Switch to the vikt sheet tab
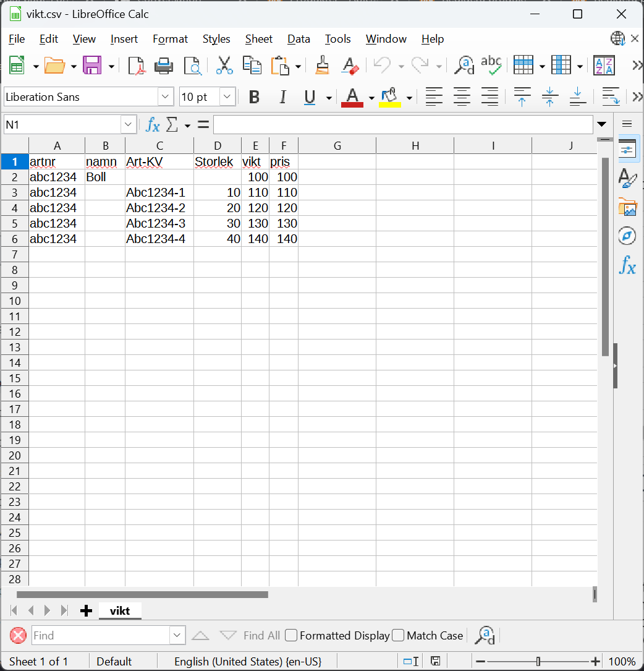Screen dimensions: 644x671 (120, 611)
